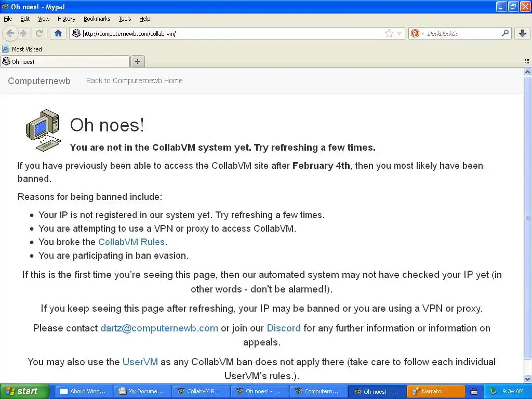Switch to the Narrator taskbar window
Viewport: 532px width, 399px height.
[x=435, y=391]
